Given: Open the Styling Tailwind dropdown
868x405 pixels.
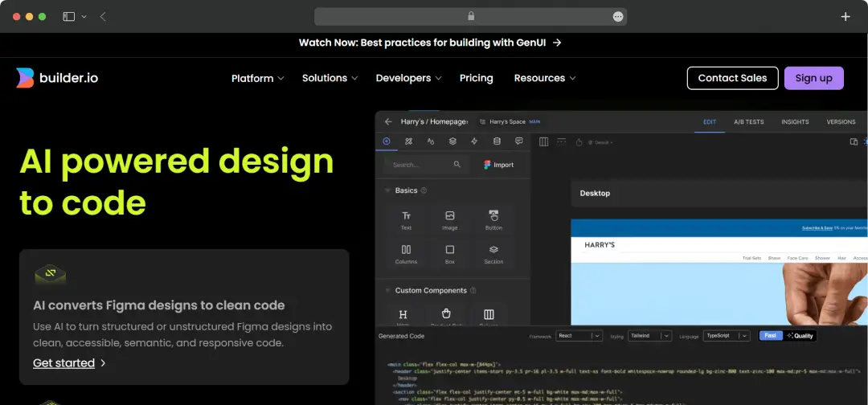Looking at the screenshot, I should click(650, 335).
